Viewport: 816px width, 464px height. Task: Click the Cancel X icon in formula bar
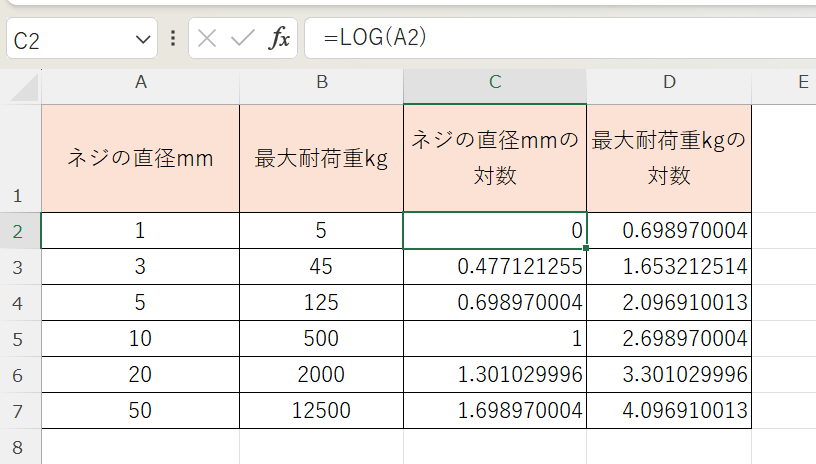(x=207, y=39)
